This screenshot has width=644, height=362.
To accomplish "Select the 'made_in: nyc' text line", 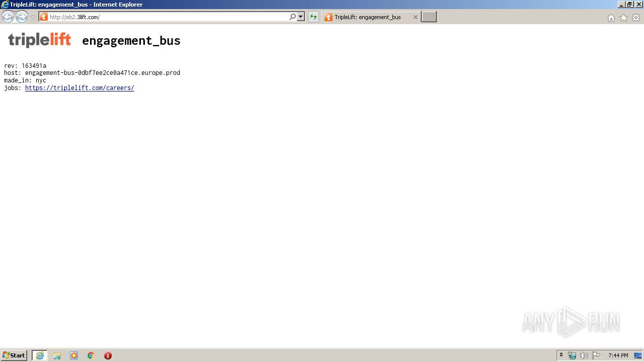I will click(x=25, y=80).
